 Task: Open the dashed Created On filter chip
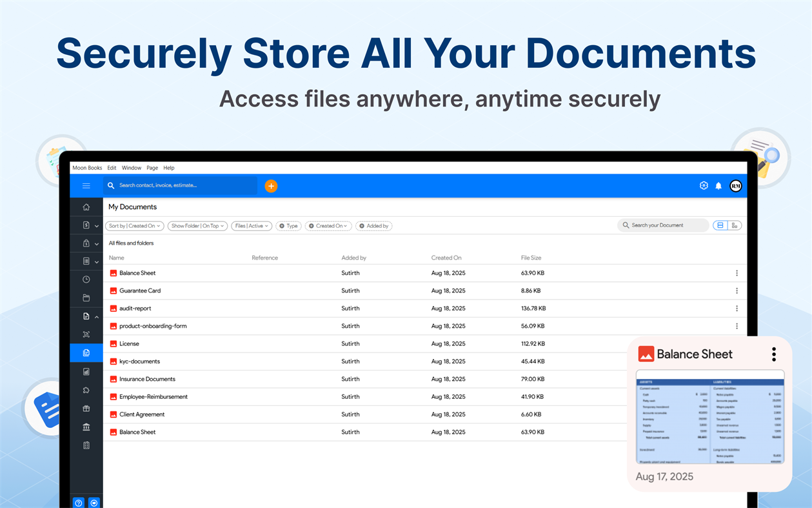pyautogui.click(x=328, y=226)
